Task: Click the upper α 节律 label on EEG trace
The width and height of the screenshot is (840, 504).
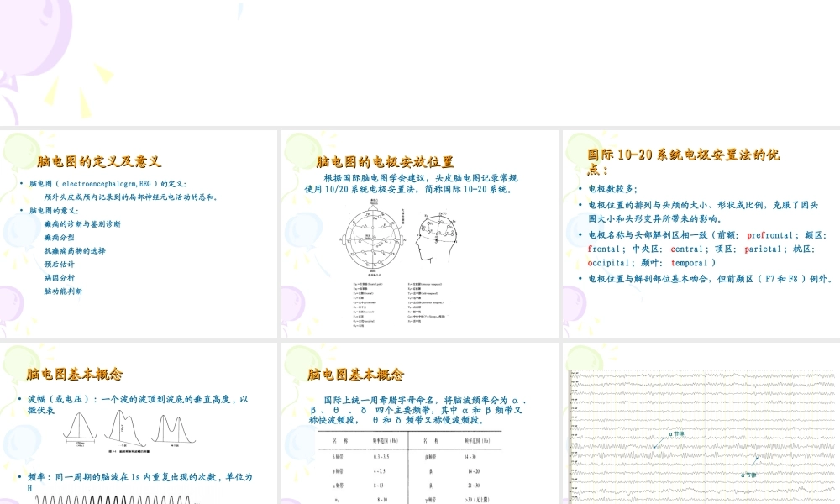Action: click(677, 434)
